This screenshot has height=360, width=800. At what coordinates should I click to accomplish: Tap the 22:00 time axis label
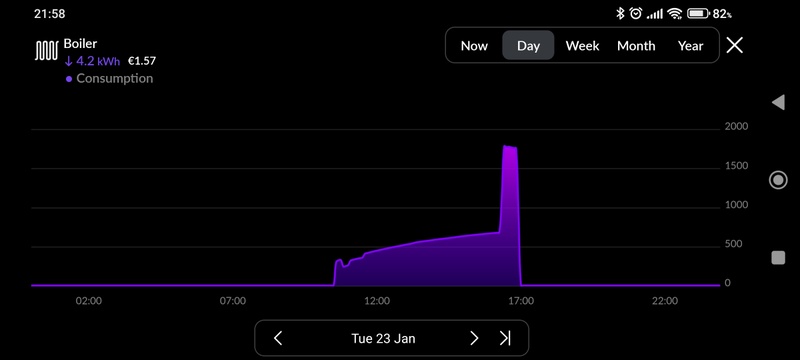tap(665, 301)
